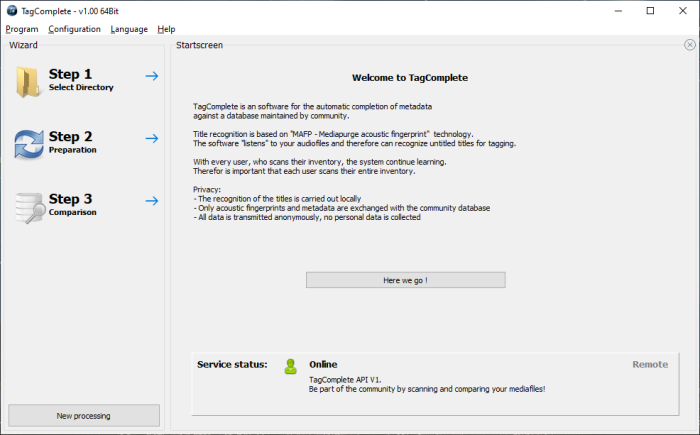Select the Step 3 Comparison label
The image size is (700, 435).
(72, 212)
